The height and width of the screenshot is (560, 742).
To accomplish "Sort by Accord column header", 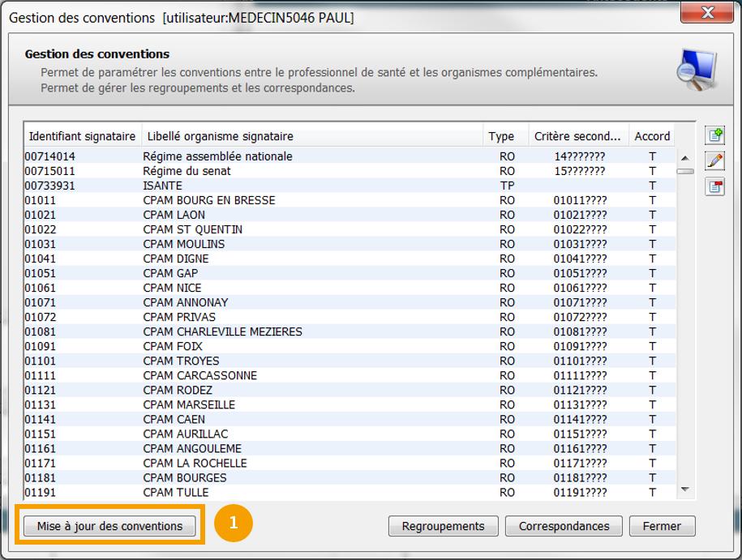I will point(652,136).
